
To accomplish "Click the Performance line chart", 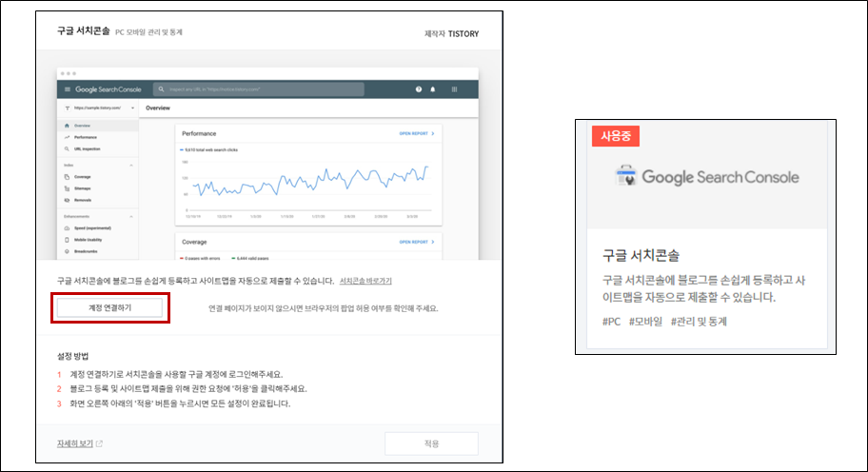I will coord(308,186).
